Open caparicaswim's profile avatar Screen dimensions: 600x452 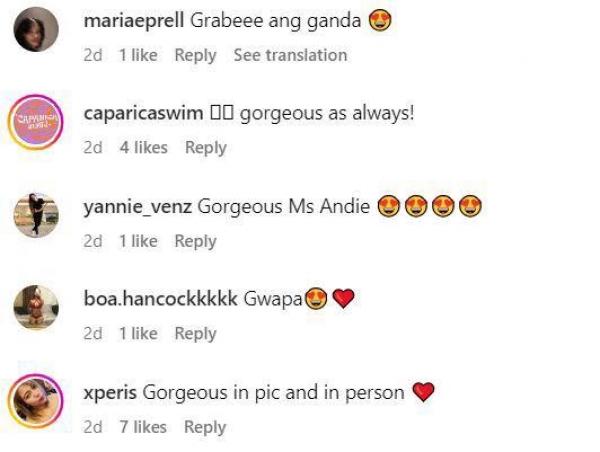36,122
